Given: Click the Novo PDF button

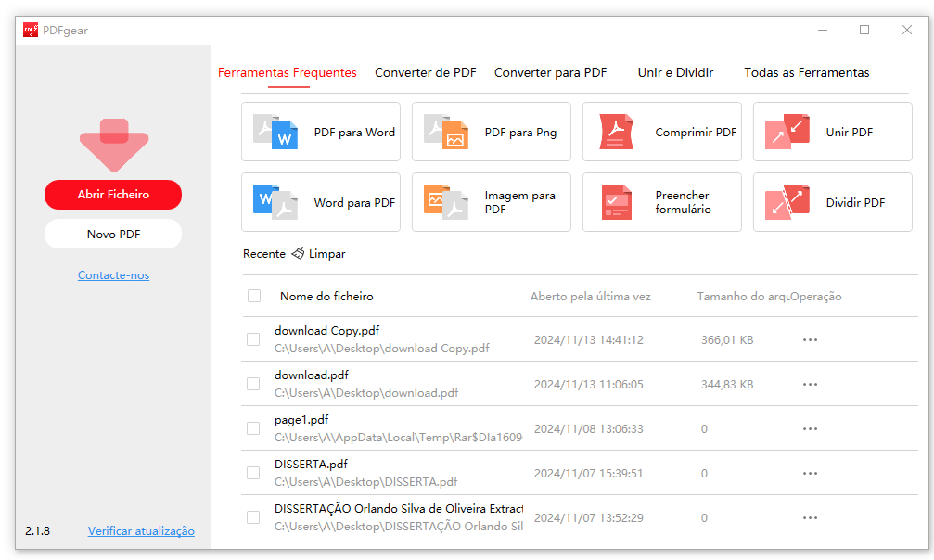Looking at the screenshot, I should click(x=113, y=235).
